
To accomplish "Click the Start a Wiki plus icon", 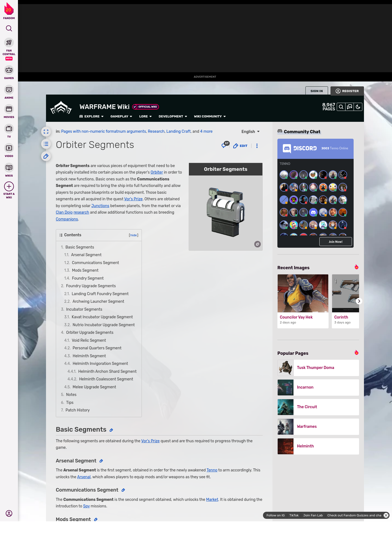I will (9, 186).
